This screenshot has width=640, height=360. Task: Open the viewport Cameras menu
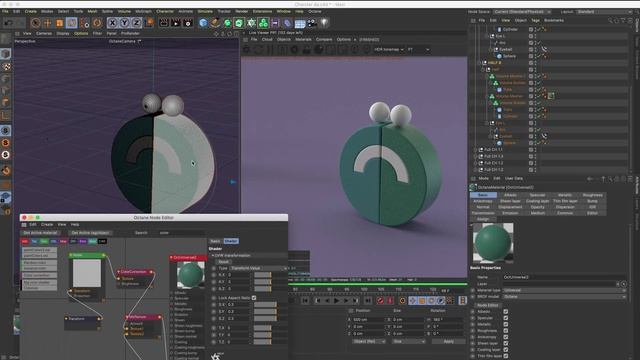click(x=44, y=33)
